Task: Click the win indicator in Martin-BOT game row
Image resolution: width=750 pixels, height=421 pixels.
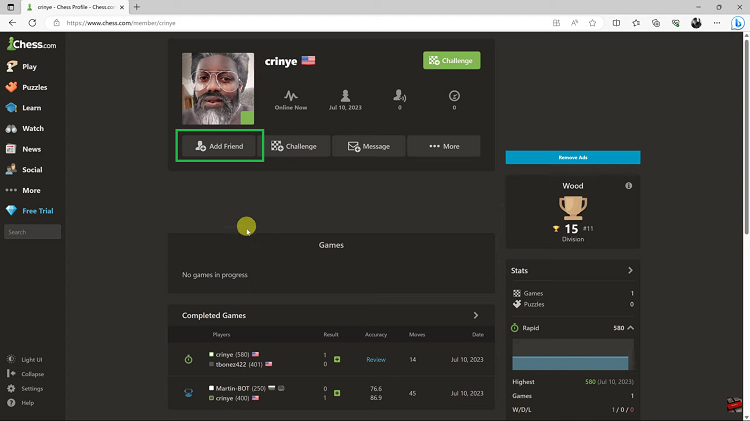Action: 337,393
